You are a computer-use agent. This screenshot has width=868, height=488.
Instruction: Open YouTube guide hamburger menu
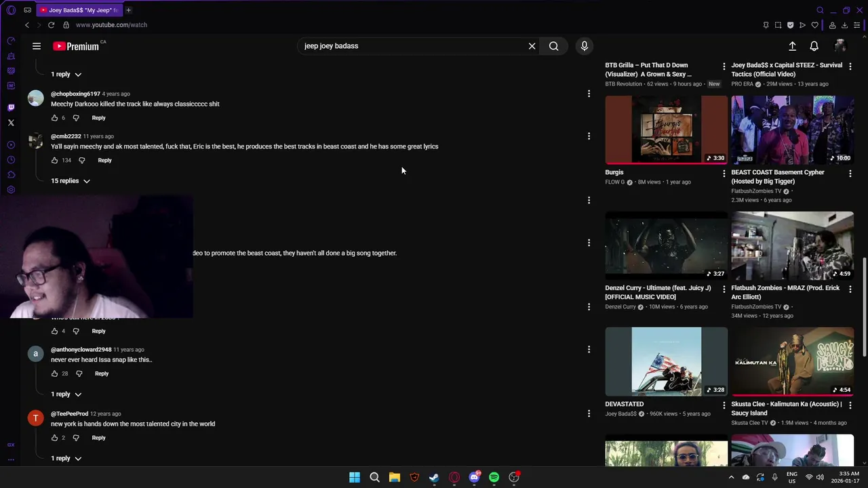37,46
